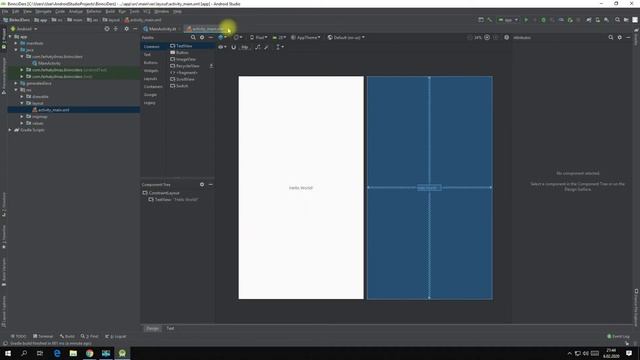Open the guidelines dropdown in the design toolbar
Screen dimensions: 640x360
(x=280, y=47)
